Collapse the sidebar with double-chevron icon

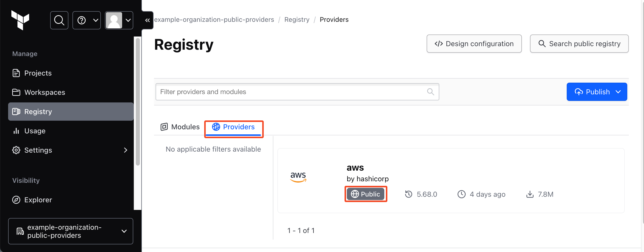147,20
